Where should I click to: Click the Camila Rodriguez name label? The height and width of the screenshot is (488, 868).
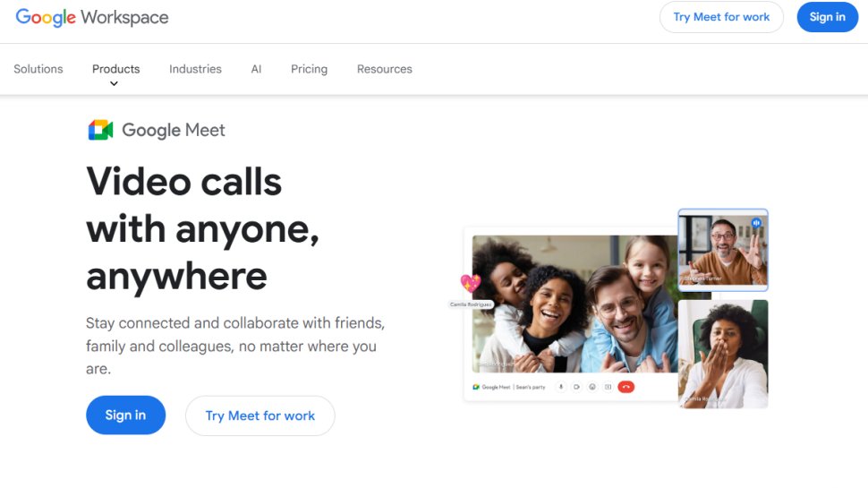471,304
